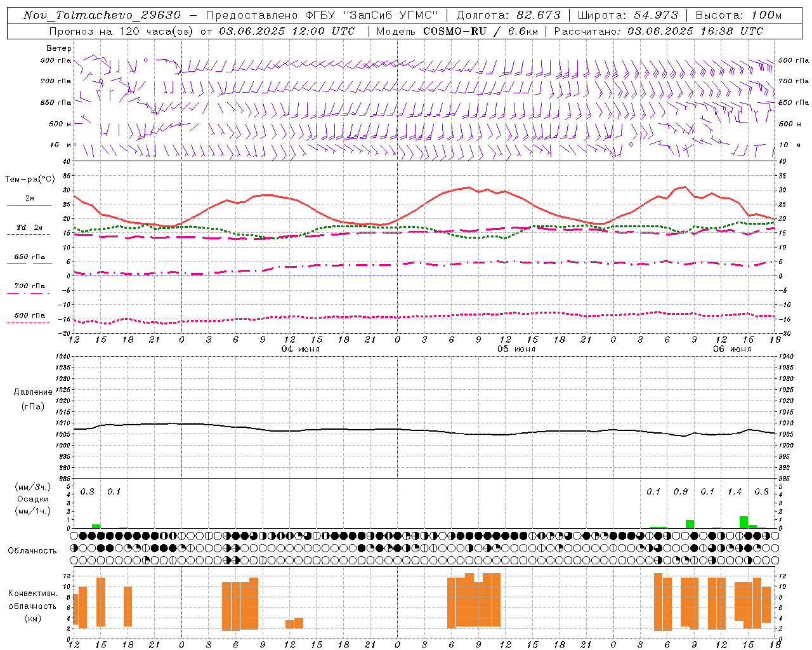Click the green precipitation bar below 0.9

click(x=690, y=524)
